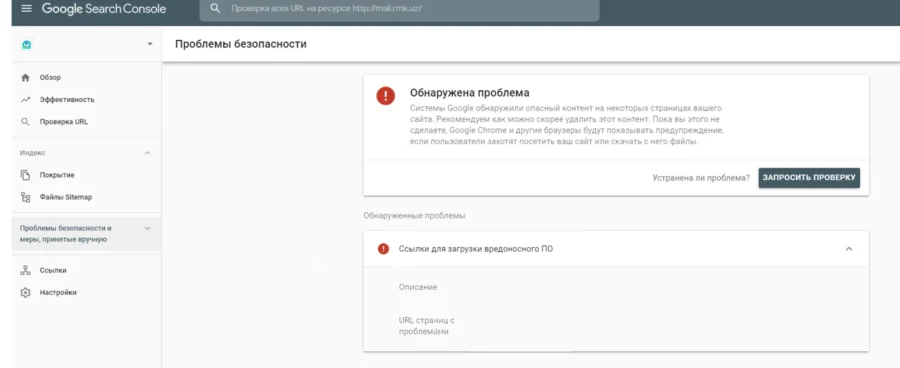Click the Эффективность trend icon
Viewport: 900px width, 368px height.
25,100
